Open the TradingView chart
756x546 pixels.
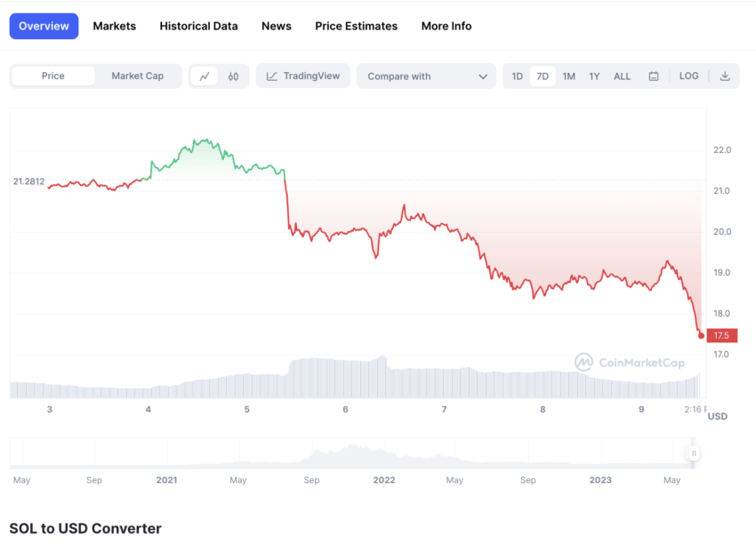(303, 76)
